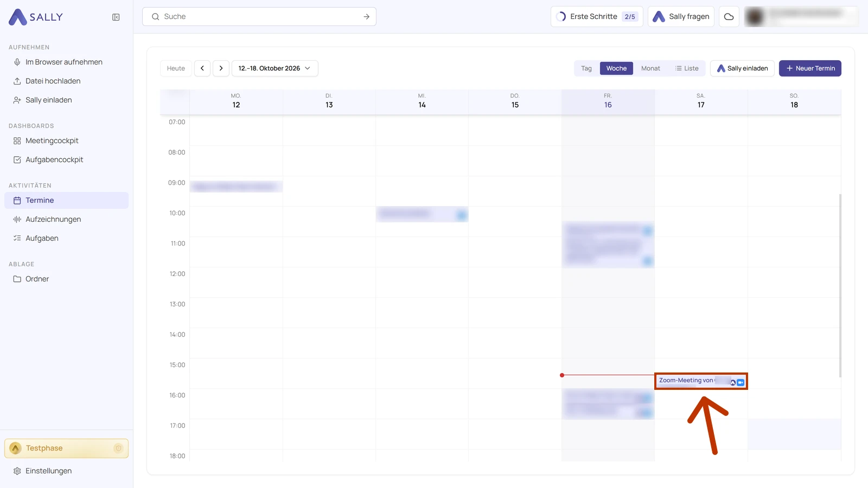Open the Ordner folder section
868x488 pixels.
[x=66, y=279]
